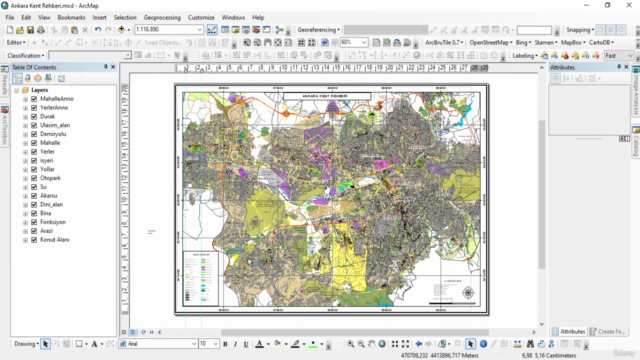The image size is (640, 360).
Task: Open the Geoprocessing menu
Action: coord(162,18)
